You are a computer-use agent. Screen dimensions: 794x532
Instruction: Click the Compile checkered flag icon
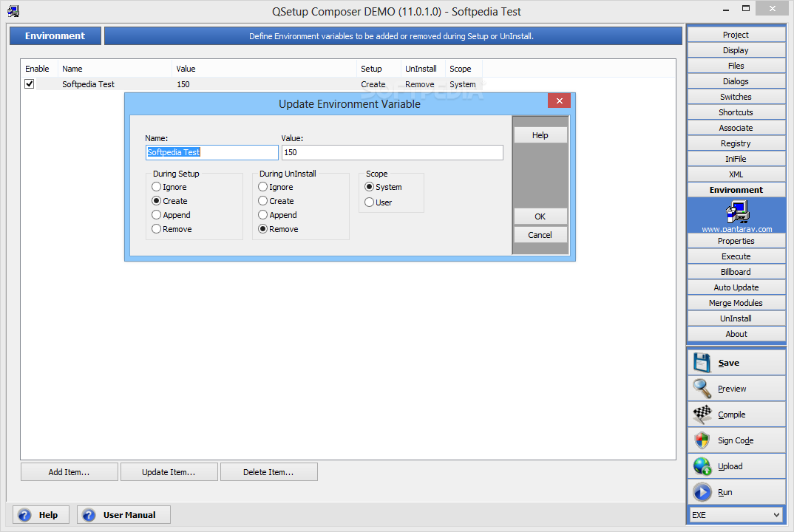702,415
